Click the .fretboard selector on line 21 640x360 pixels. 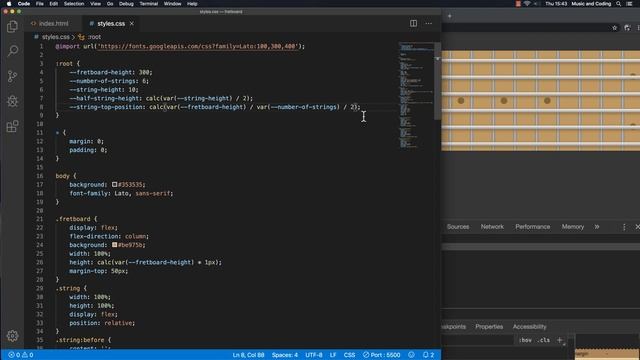pyautogui.click(x=73, y=219)
